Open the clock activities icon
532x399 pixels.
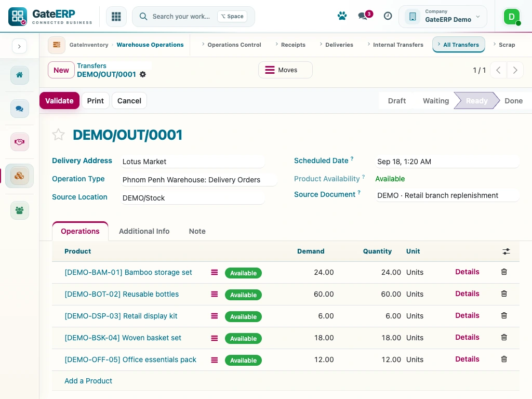(x=388, y=16)
